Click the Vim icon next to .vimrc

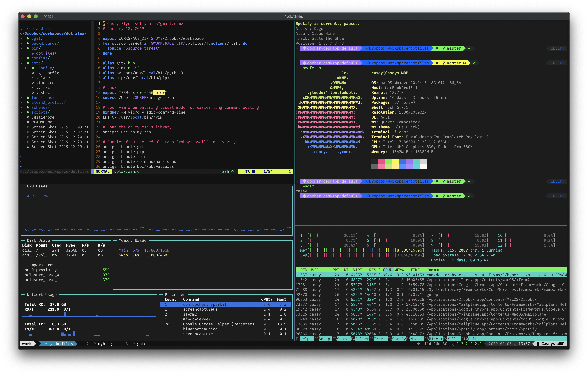[33, 88]
